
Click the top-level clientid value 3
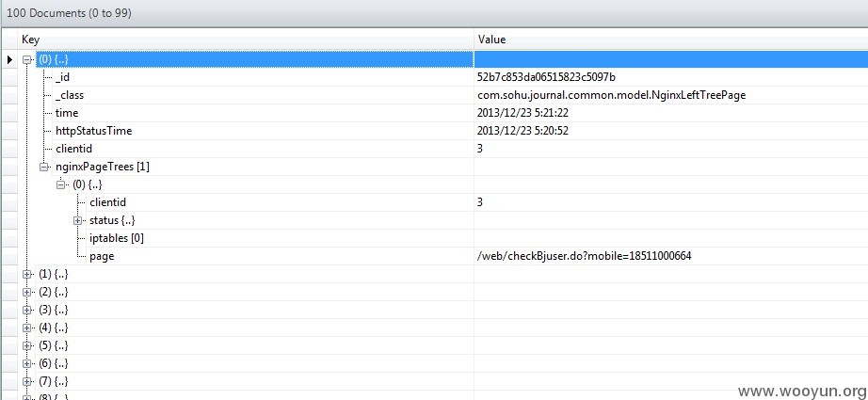tap(479, 149)
